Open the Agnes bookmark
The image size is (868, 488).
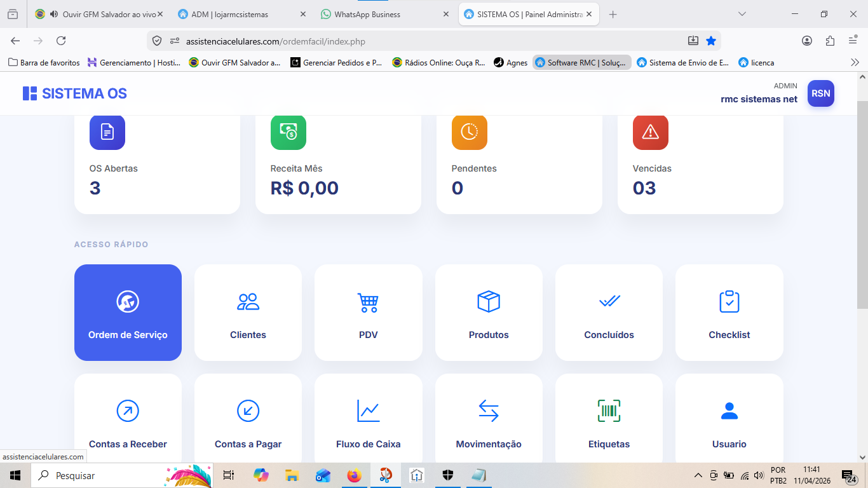click(x=511, y=62)
